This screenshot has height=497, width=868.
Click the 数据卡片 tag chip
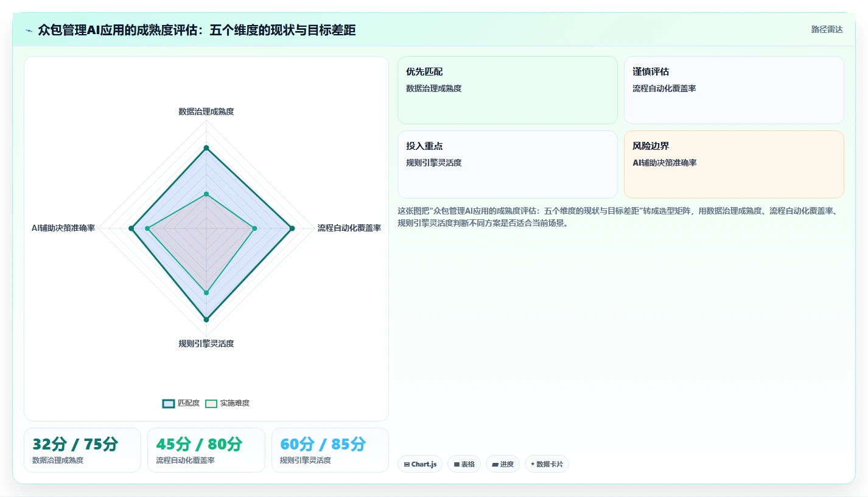click(x=547, y=464)
